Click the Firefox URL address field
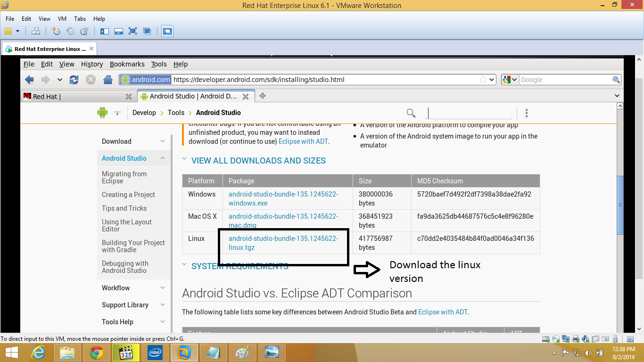This screenshot has height=362, width=644. pyautogui.click(x=324, y=80)
